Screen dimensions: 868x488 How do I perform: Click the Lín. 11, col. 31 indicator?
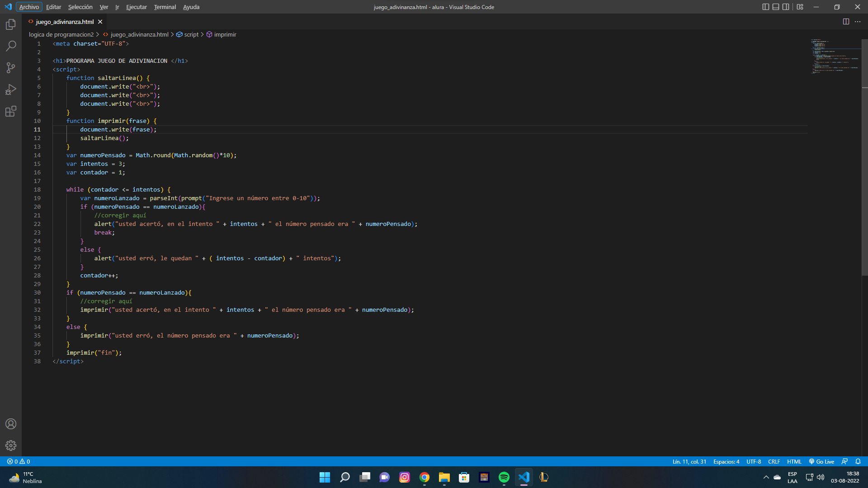(689, 461)
